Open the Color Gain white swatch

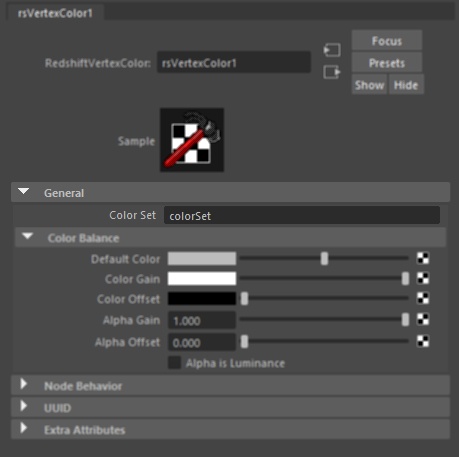pyautogui.click(x=202, y=279)
